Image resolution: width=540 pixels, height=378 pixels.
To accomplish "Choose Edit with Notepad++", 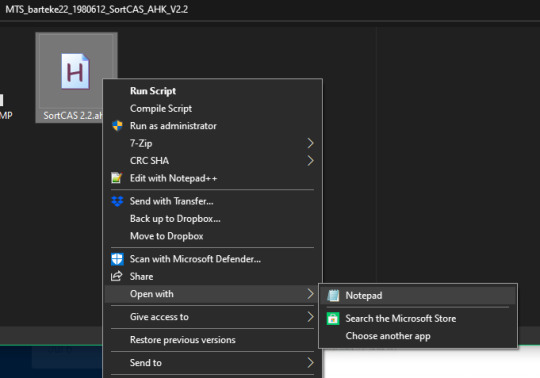I will 212,178.
